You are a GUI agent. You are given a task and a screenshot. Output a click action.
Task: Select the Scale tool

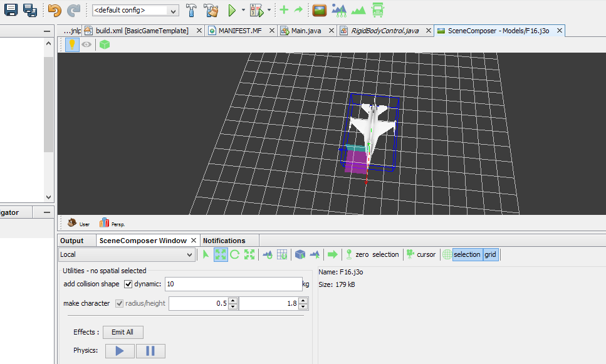249,254
